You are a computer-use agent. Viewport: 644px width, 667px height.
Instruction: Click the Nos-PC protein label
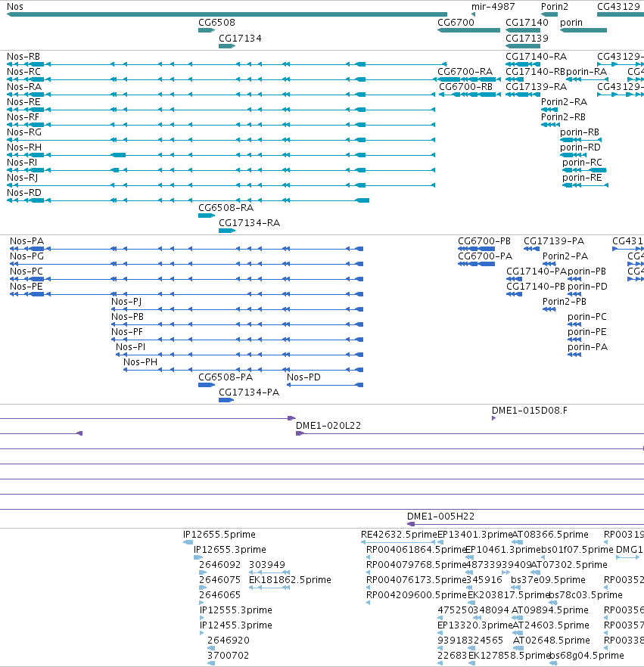coord(26,271)
